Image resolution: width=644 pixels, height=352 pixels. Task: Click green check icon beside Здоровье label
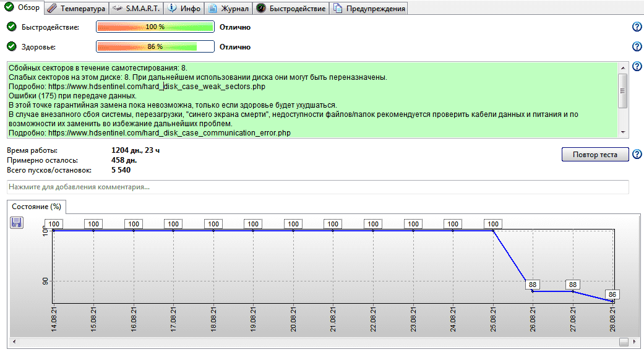pos(12,46)
